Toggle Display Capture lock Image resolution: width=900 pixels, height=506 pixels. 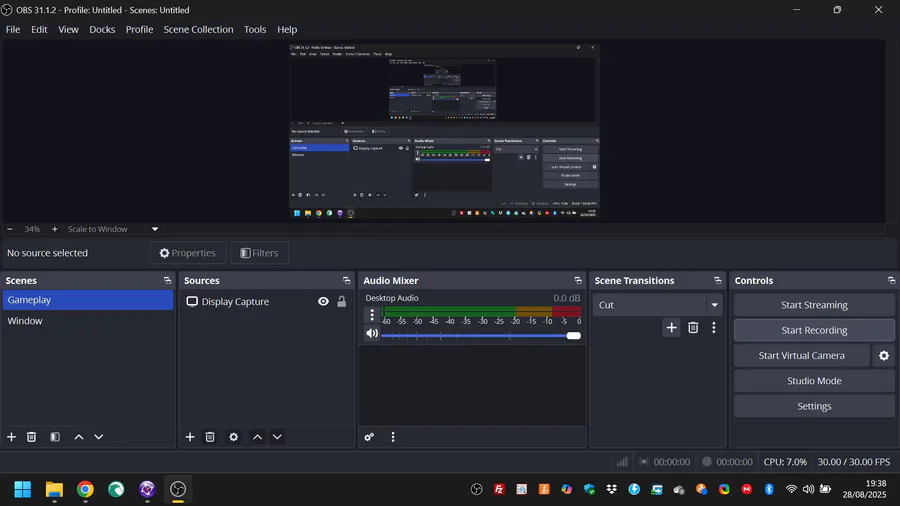(342, 302)
